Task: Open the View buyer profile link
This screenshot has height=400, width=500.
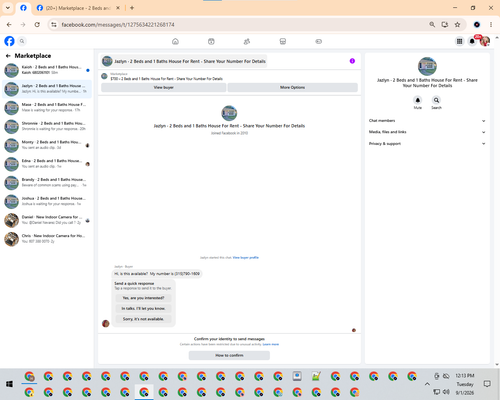Action: point(246,257)
